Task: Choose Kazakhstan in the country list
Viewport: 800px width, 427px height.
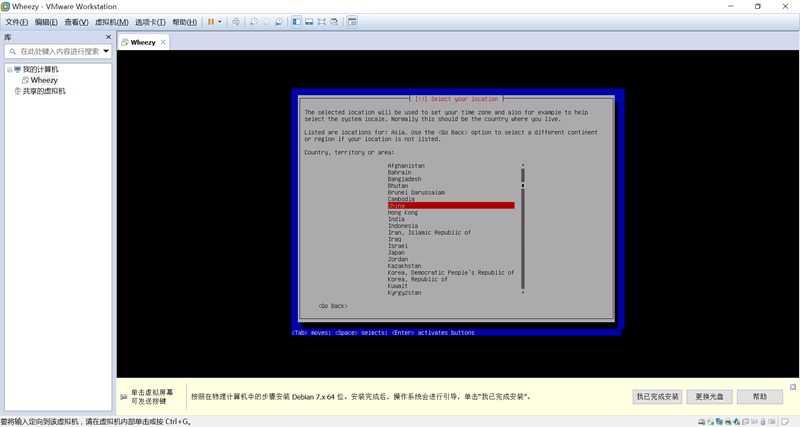Action: tap(405, 266)
